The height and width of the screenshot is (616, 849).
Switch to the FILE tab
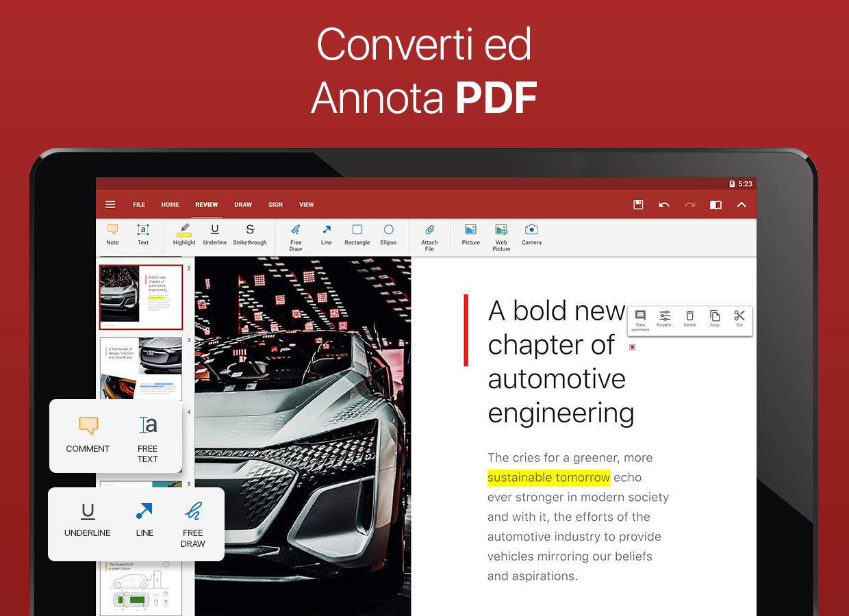point(139,205)
